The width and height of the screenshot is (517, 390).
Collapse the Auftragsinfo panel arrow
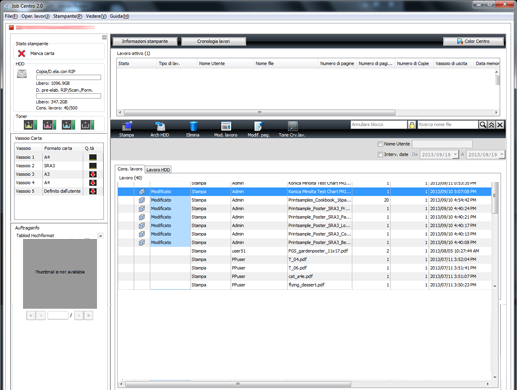coord(100,236)
